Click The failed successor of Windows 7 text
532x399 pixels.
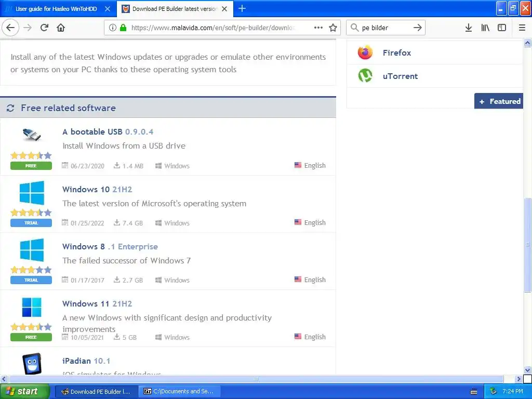pos(127,261)
